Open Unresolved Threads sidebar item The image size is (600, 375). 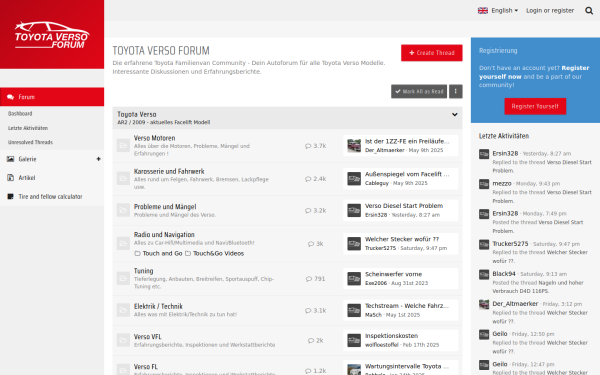point(30,142)
